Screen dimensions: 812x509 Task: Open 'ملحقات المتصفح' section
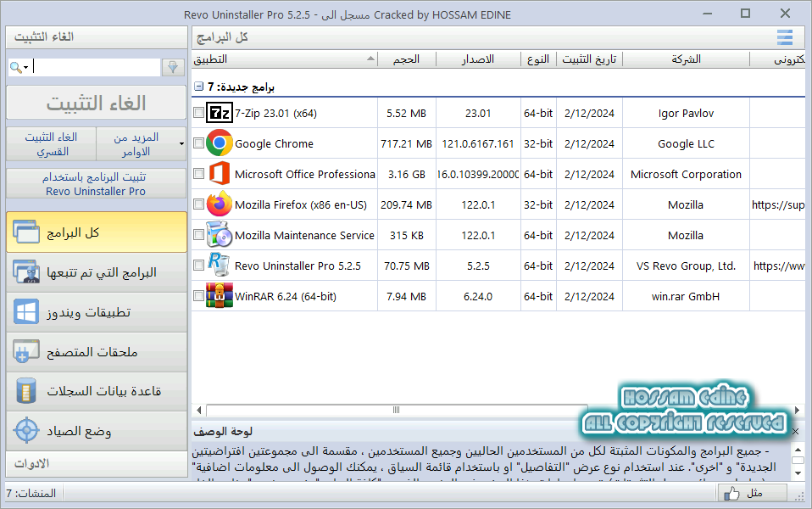coord(97,352)
